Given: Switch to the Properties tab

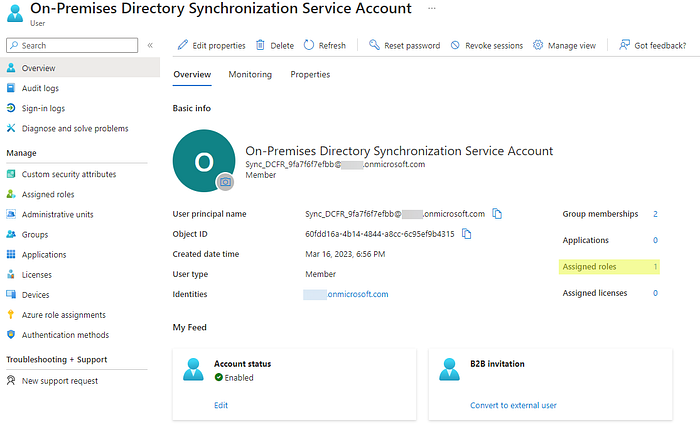Looking at the screenshot, I should coord(310,75).
